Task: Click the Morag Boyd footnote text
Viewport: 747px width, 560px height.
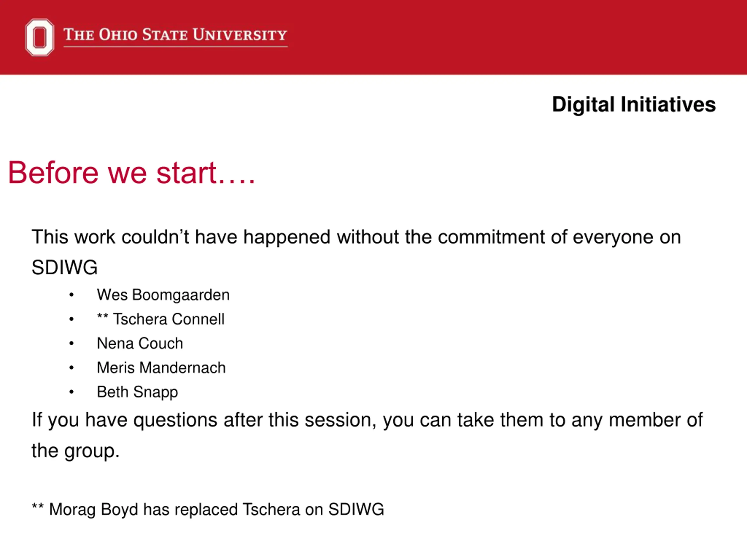Action: tap(217, 509)
